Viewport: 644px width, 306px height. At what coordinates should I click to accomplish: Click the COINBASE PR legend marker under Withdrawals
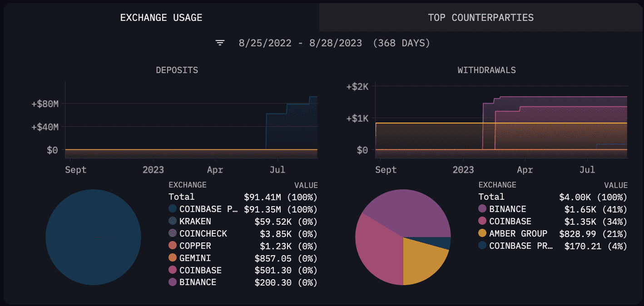(482, 246)
